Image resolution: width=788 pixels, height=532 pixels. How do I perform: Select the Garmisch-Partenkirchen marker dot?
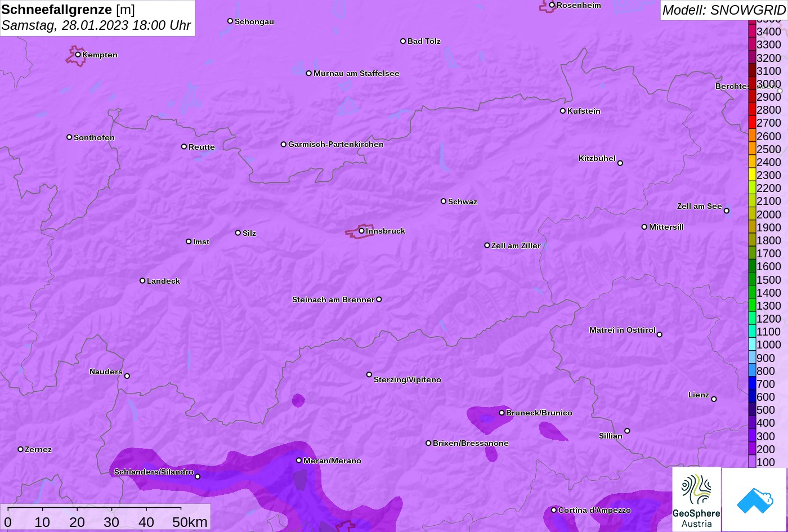[284, 144]
